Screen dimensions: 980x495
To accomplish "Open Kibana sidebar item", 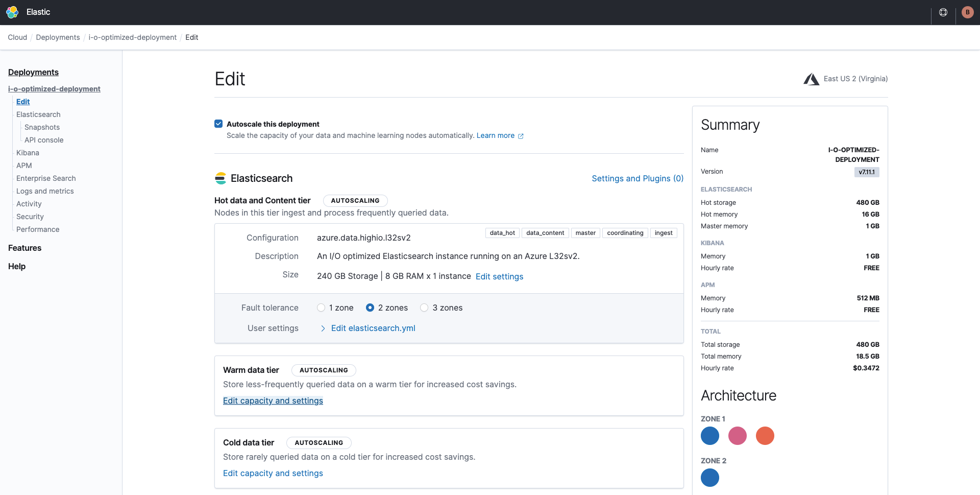I will [x=28, y=153].
